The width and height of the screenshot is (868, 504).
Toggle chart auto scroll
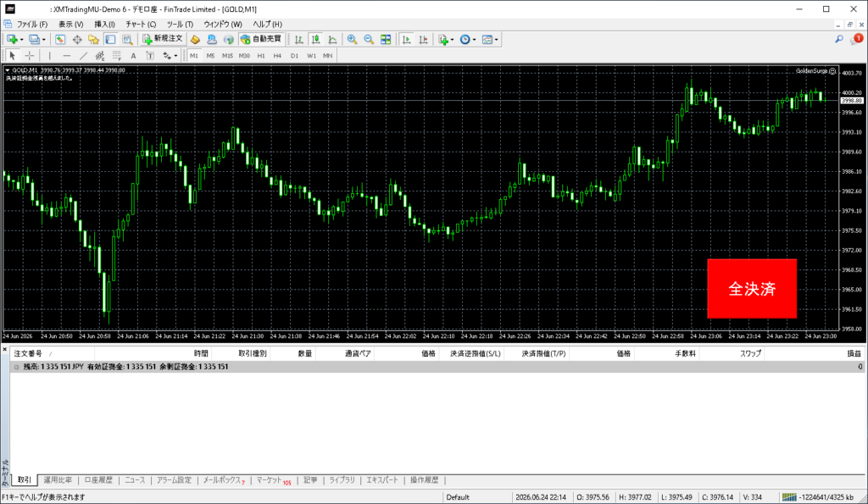click(406, 39)
